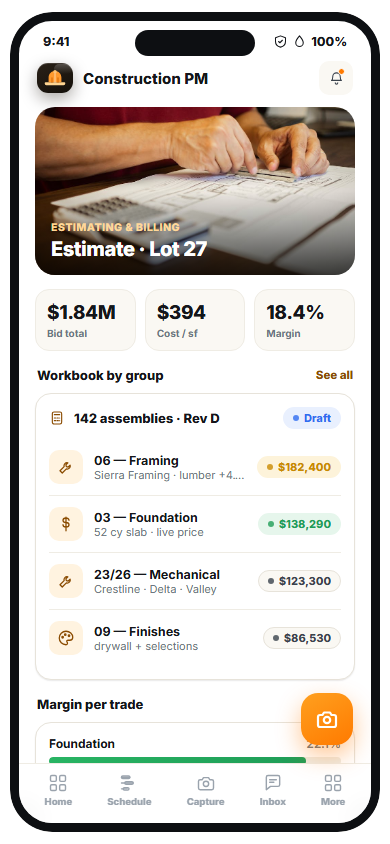The image size is (390, 844).
Task: Tap the Crestline · Delta · Valley subtitle
Action: click(155, 589)
